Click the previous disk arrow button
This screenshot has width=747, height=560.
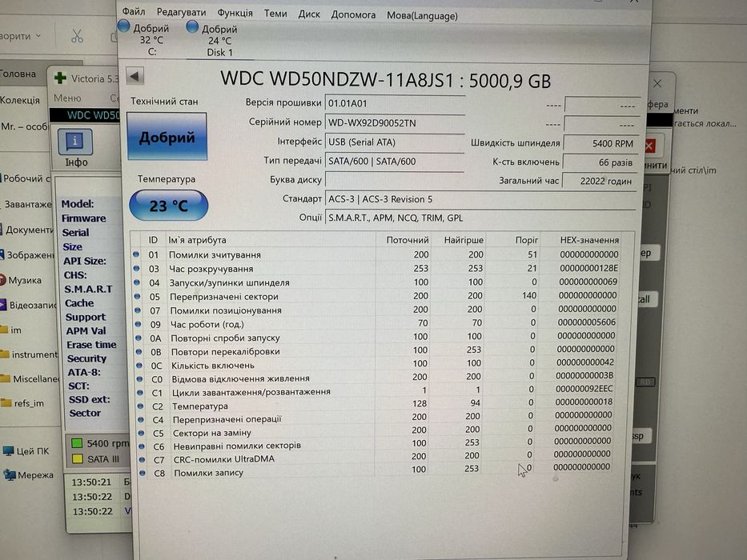tap(135, 76)
